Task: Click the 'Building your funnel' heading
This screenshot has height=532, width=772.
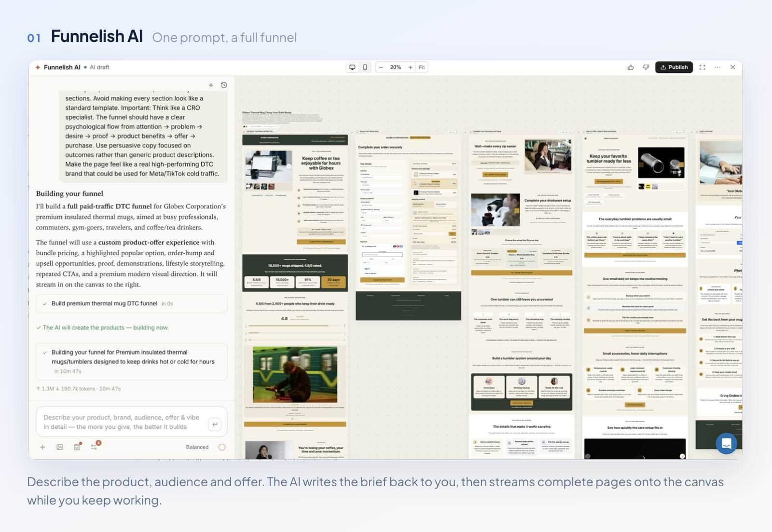Action: coord(69,193)
